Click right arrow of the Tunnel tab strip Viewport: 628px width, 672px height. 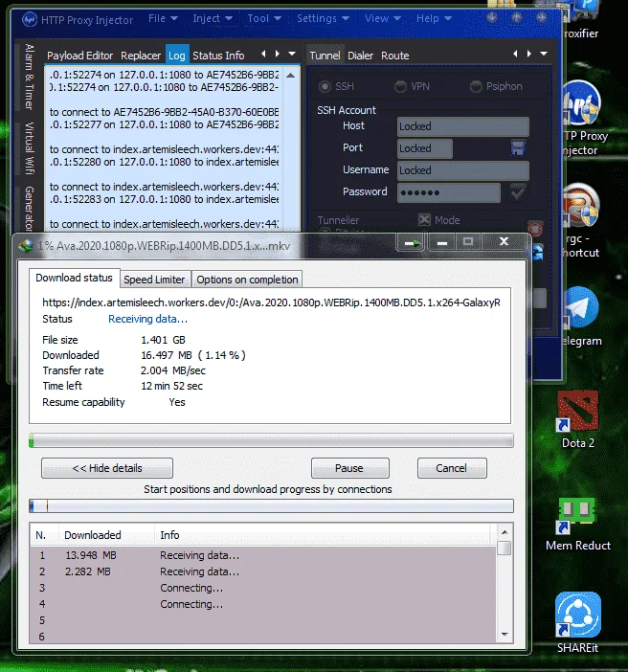[529, 54]
